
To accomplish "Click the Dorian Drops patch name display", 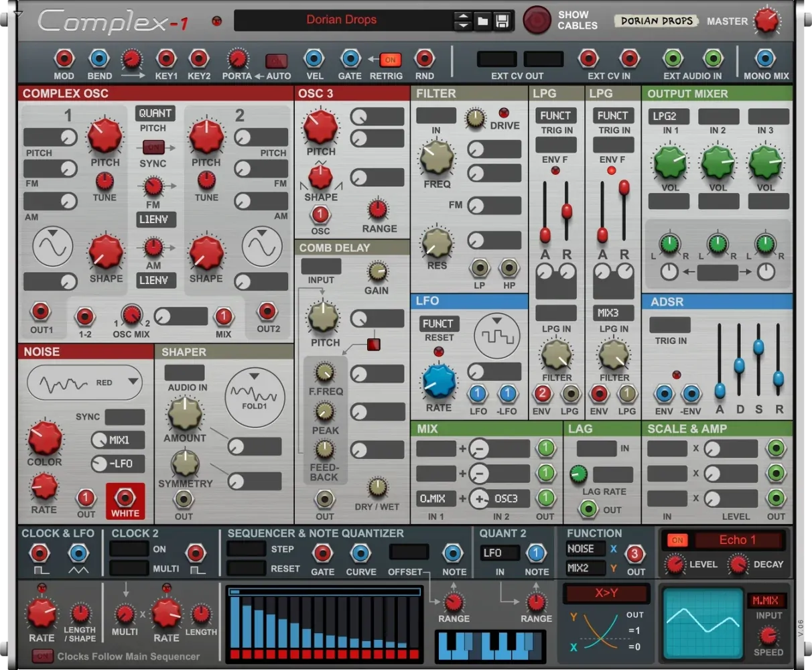I will coord(342,20).
